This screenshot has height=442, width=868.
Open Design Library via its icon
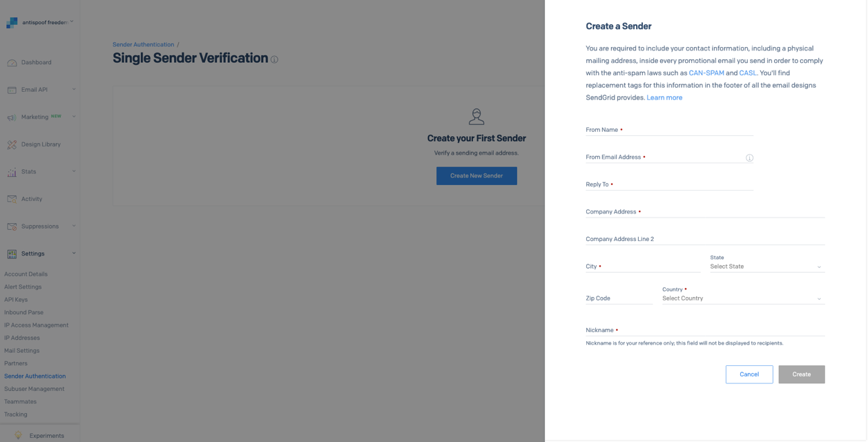click(x=12, y=144)
